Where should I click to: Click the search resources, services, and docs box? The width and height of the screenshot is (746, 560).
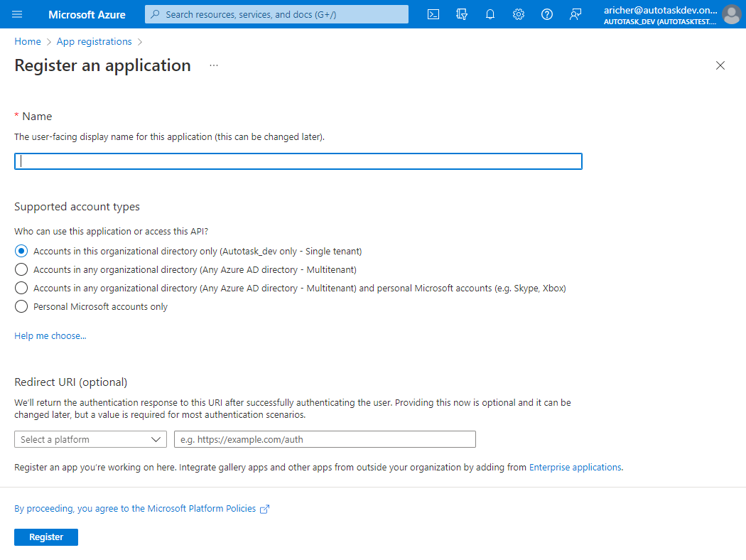pos(276,14)
